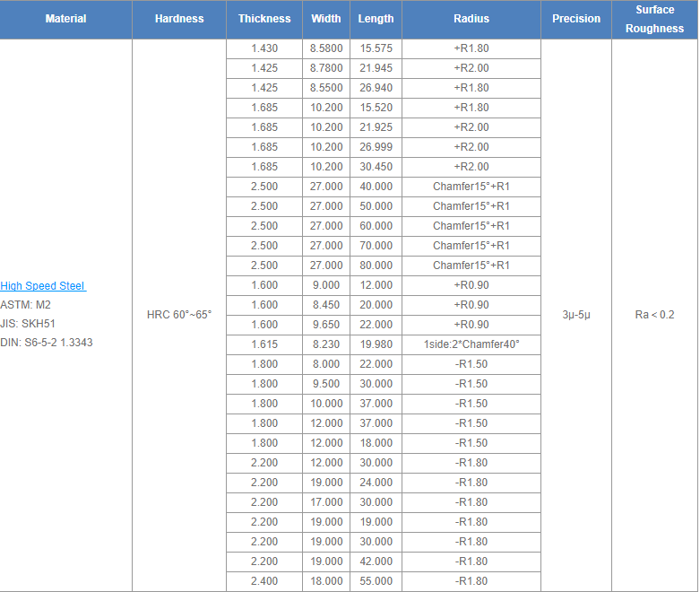Select the 'JIS: SKH51' text
The width and height of the screenshot is (700, 592).
28,324
